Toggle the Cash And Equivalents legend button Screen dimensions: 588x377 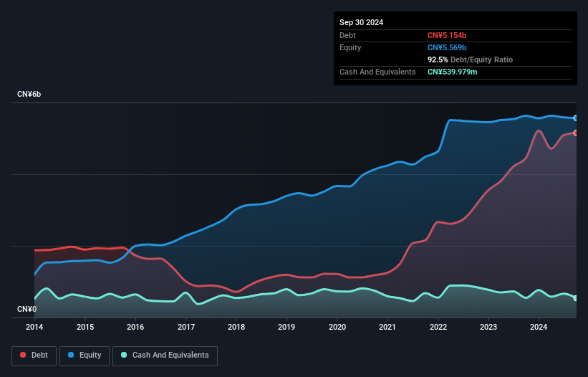point(165,355)
